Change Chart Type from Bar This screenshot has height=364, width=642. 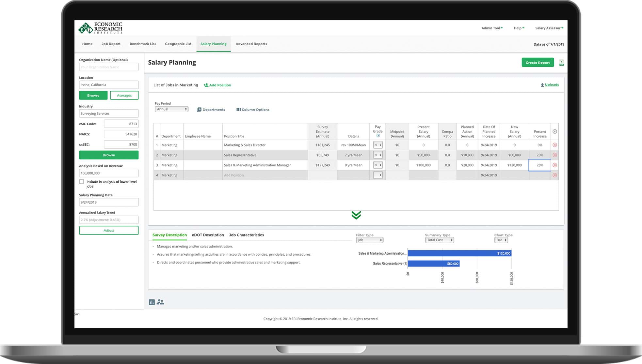(501, 240)
